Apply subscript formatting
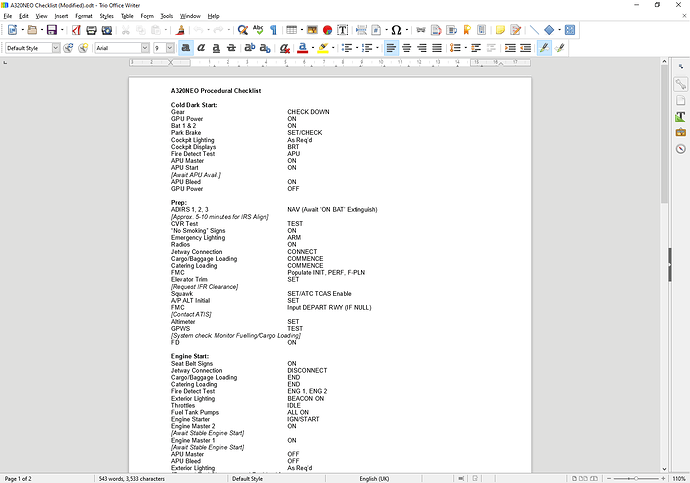The height and width of the screenshot is (483, 690). (265, 48)
